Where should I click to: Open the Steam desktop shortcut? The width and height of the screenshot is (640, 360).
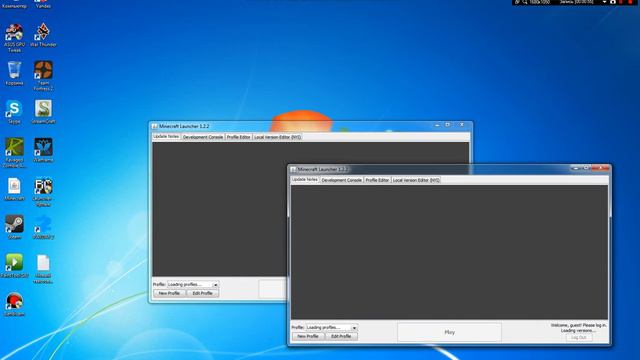[14, 227]
